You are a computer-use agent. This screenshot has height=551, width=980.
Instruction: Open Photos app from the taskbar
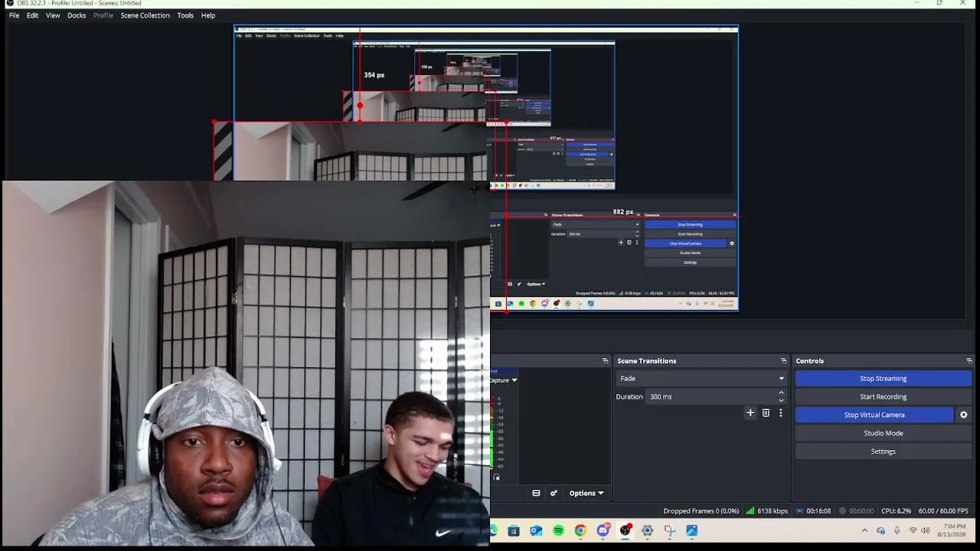coord(692,530)
